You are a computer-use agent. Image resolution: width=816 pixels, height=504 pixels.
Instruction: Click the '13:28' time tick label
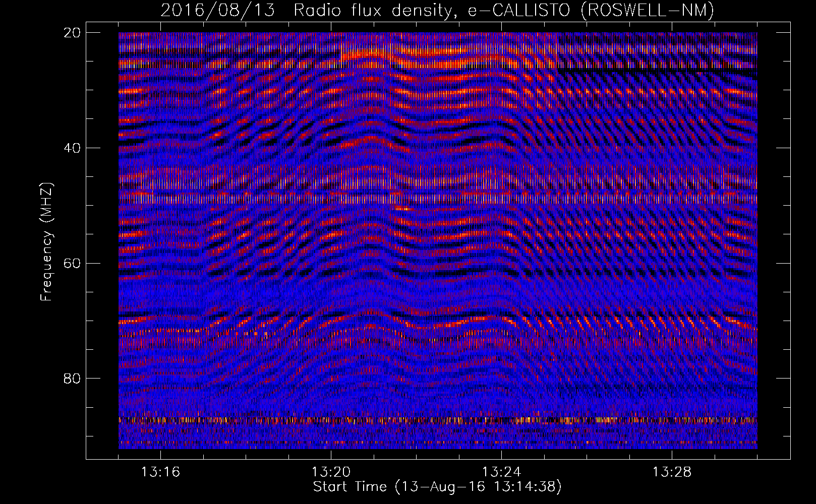point(672,472)
